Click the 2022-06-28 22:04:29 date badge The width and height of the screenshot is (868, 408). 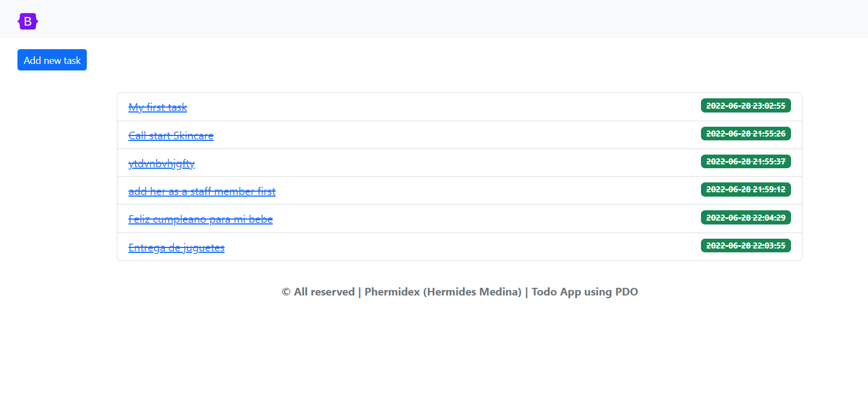pyautogui.click(x=746, y=217)
